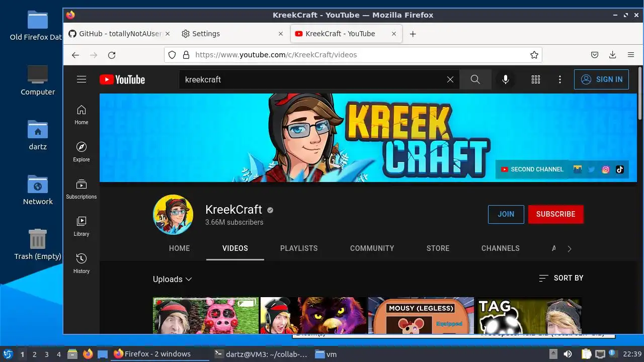Viewport: 644px width, 362px height.
Task: Open the Trash desktop icon
Action: point(38,244)
